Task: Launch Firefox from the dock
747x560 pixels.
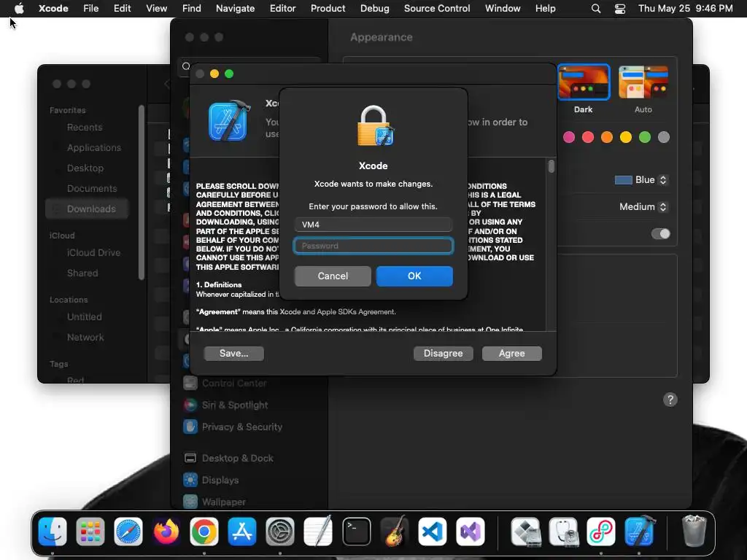Action: coord(166,532)
